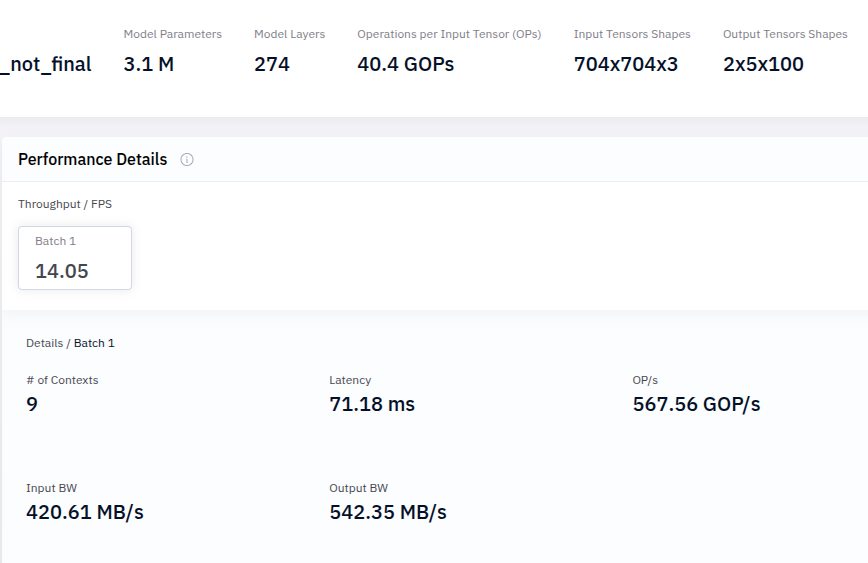Click the Output Tensors Shapes label

coord(785,34)
